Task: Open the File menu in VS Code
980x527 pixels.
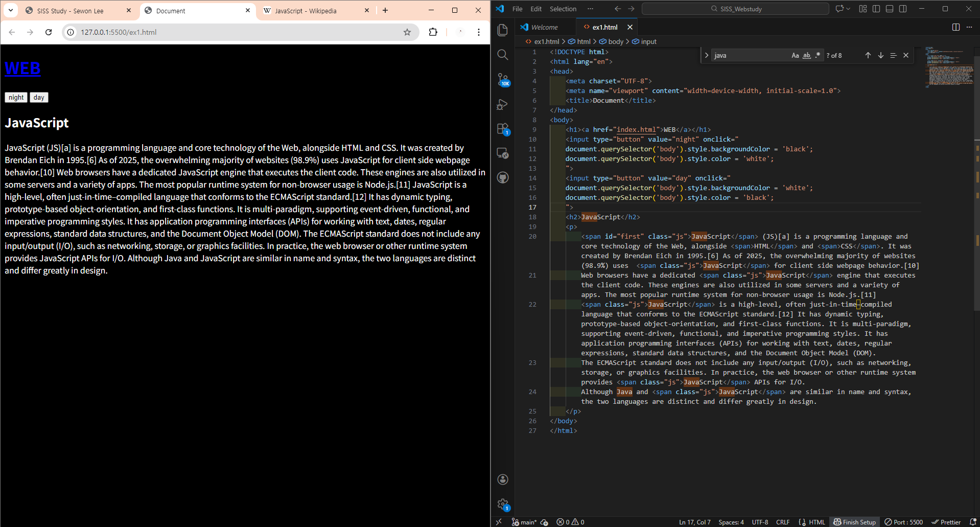Action: (x=517, y=9)
